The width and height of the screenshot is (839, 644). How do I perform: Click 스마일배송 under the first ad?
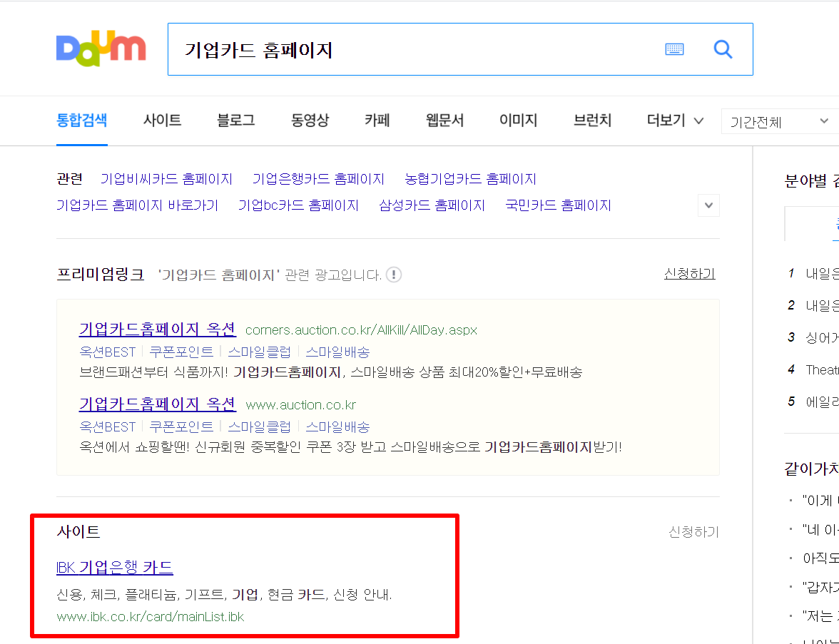(337, 352)
